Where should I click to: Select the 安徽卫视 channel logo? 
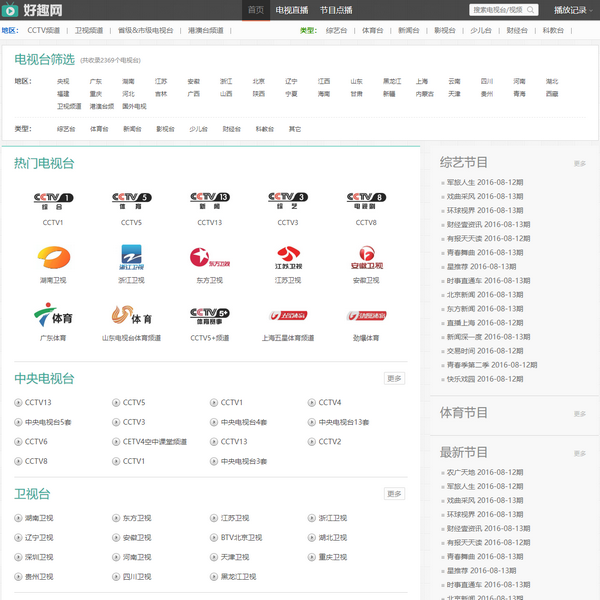[365, 257]
